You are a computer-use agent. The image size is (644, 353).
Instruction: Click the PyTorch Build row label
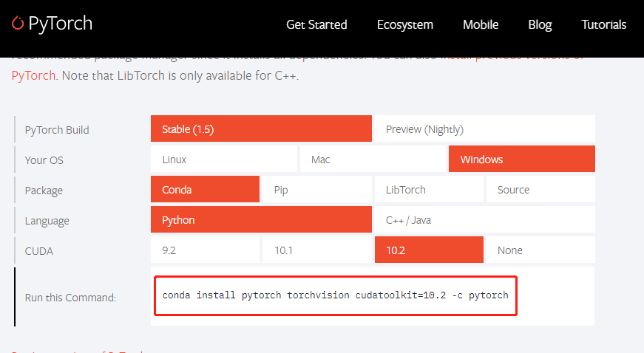57,130
